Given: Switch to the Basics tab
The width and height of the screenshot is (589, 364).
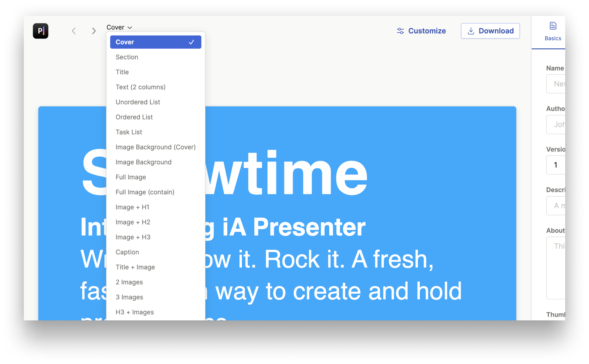Looking at the screenshot, I should pos(553,32).
